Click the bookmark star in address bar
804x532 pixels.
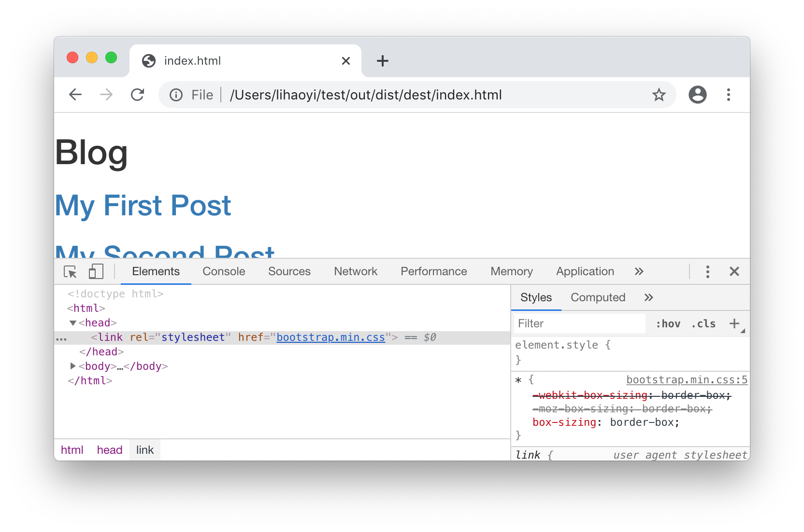tap(659, 95)
